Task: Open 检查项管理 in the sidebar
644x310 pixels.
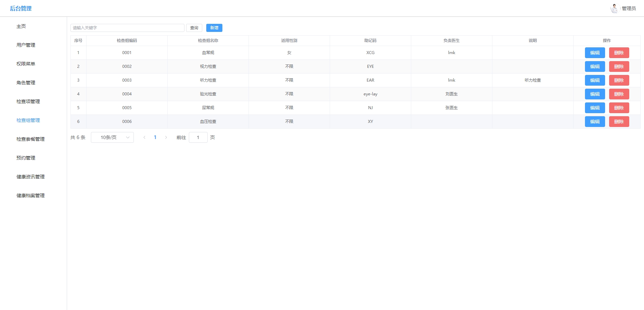Action: coord(28,101)
